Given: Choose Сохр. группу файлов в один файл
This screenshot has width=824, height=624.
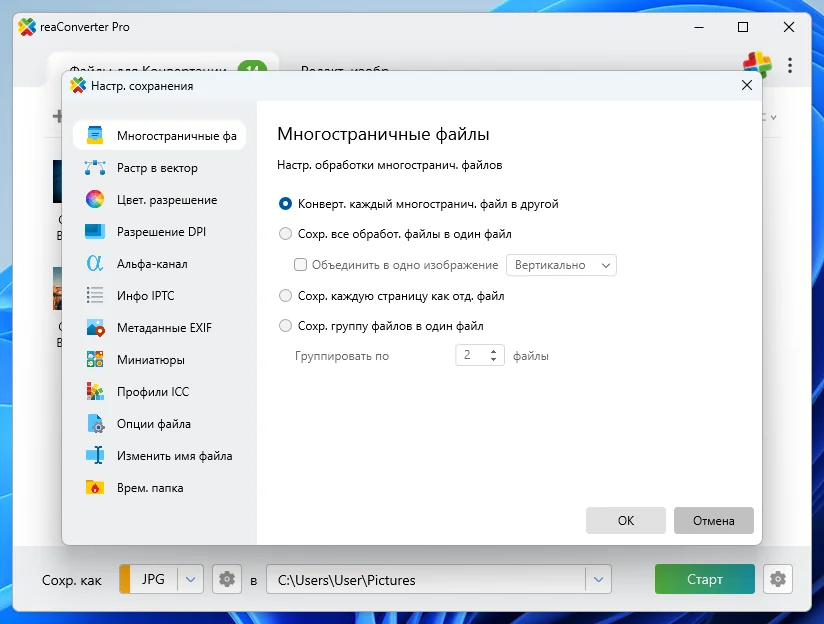Looking at the screenshot, I should coord(286,326).
